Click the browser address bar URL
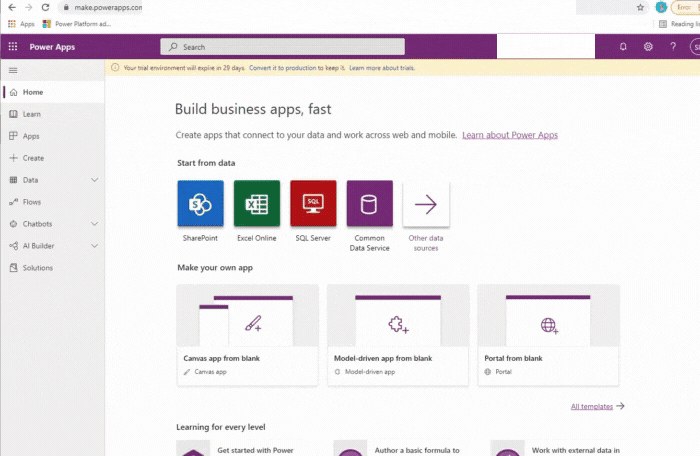This screenshot has height=456, width=700. (x=108, y=8)
